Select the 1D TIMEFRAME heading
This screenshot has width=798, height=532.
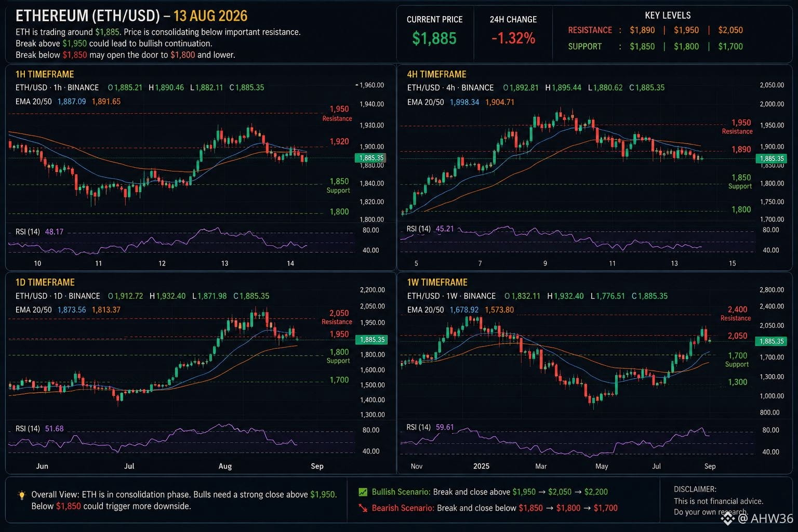click(45, 282)
